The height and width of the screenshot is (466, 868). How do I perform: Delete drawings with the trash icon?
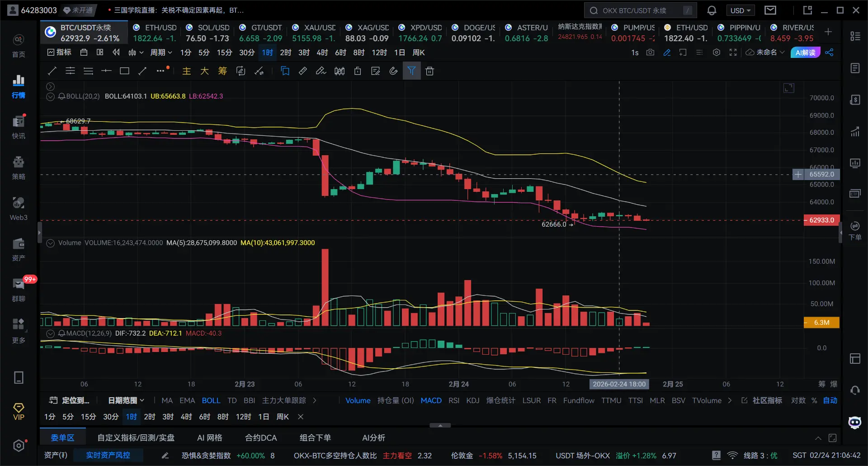429,71
